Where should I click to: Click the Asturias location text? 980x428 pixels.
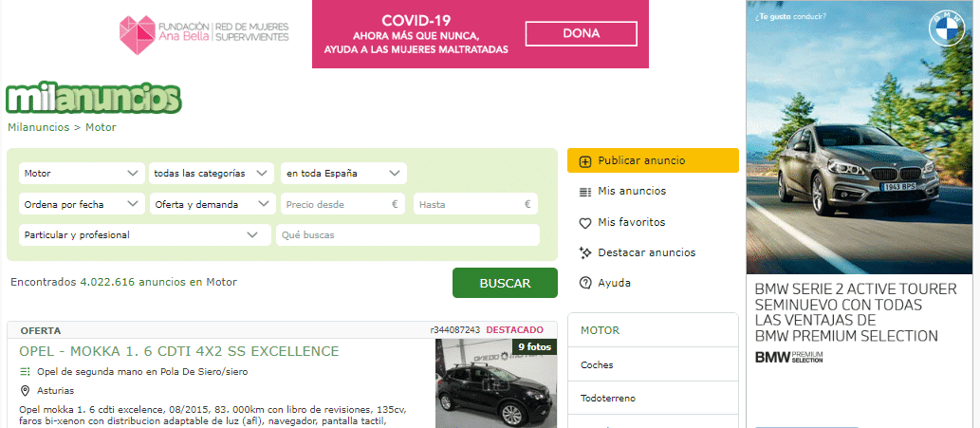coord(56,391)
